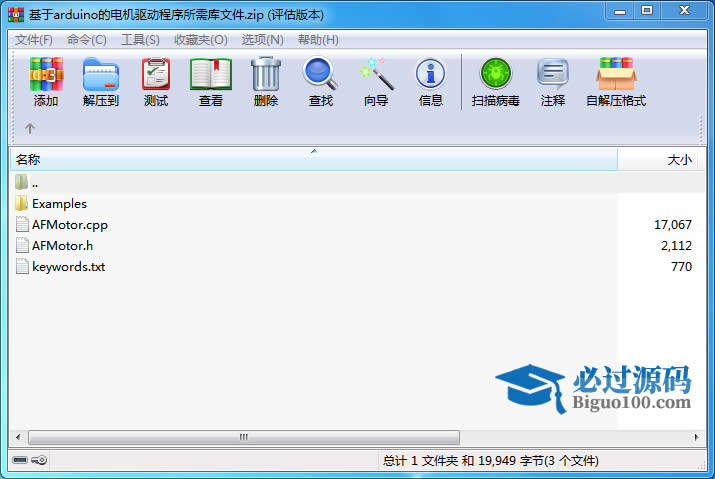Click the sort direction arrow in header
715x479 pixels.
(314, 151)
